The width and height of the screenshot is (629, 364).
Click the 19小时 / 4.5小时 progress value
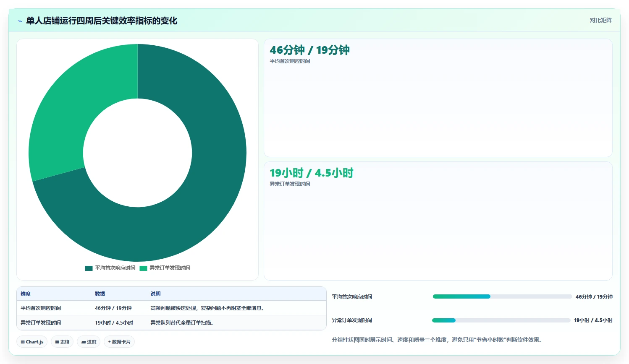[x=593, y=320]
